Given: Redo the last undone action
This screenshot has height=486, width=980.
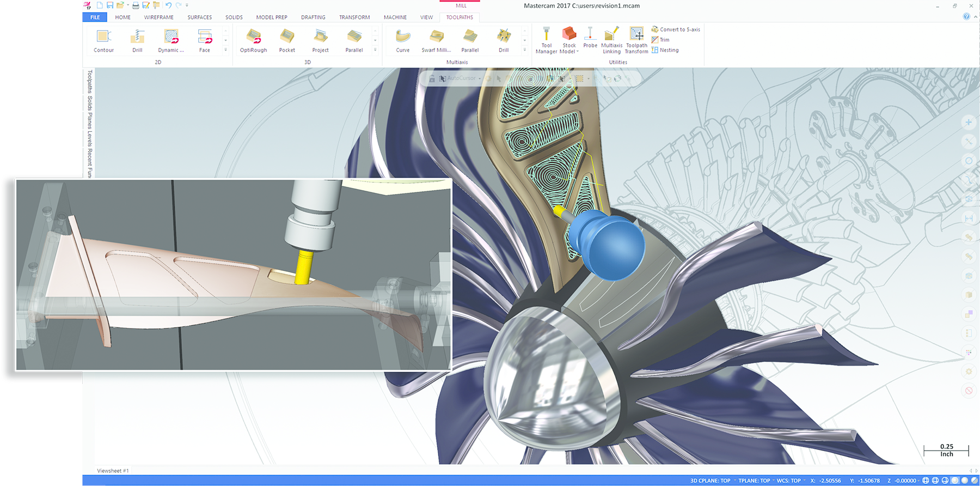Looking at the screenshot, I should 178,5.
